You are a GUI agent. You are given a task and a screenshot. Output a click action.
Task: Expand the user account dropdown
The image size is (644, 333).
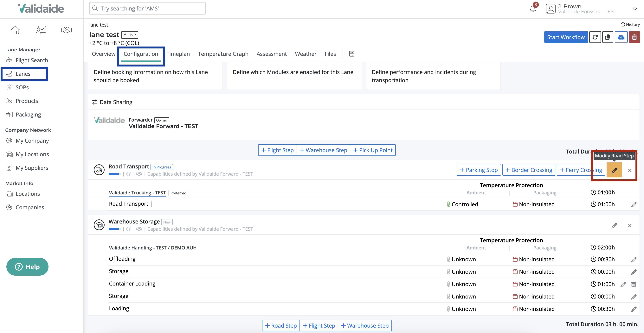(x=634, y=9)
